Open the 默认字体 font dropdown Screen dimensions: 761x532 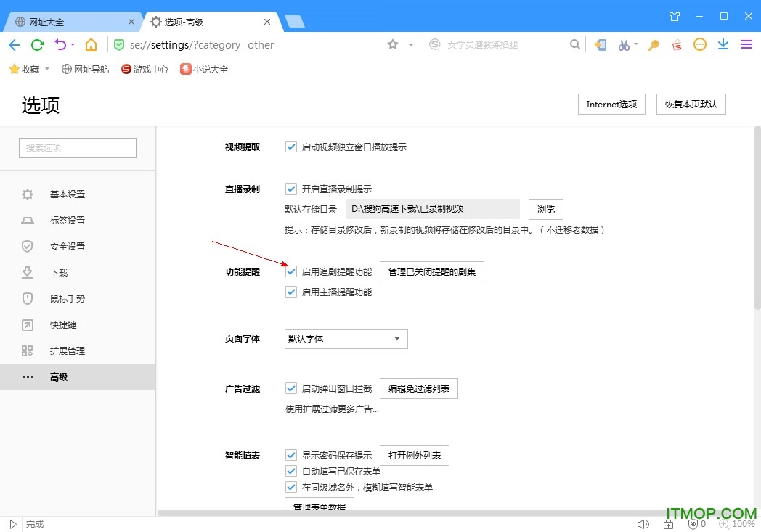[346, 338]
